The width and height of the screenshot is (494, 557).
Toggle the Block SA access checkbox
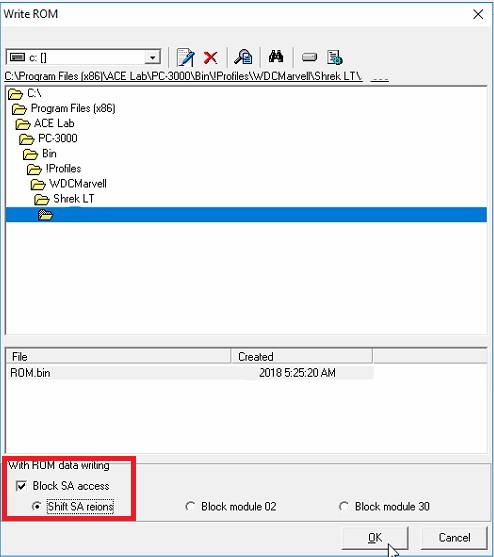click(x=21, y=486)
